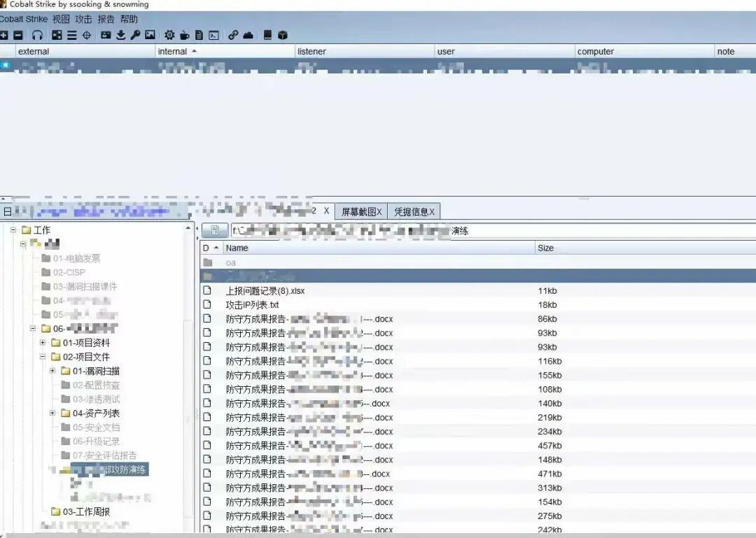Open screenshots via the picture icon

(150, 35)
